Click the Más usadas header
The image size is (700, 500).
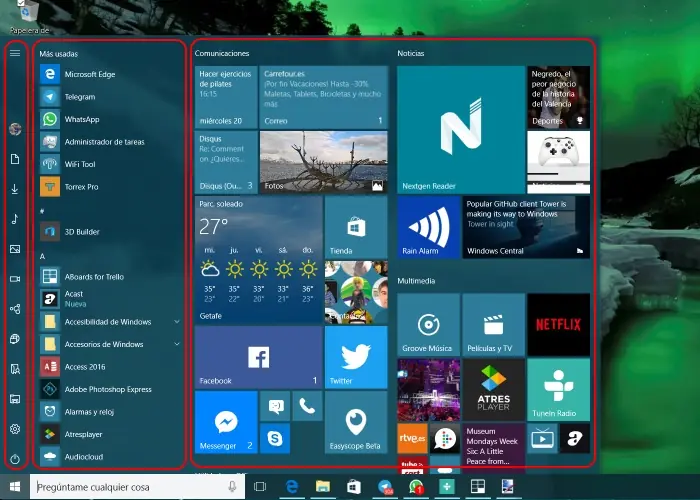coord(58,54)
